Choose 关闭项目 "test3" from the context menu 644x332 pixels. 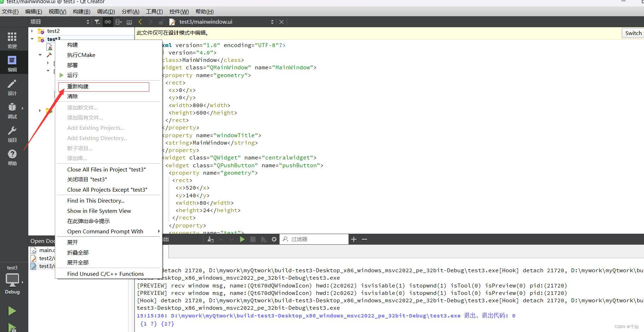point(108,180)
